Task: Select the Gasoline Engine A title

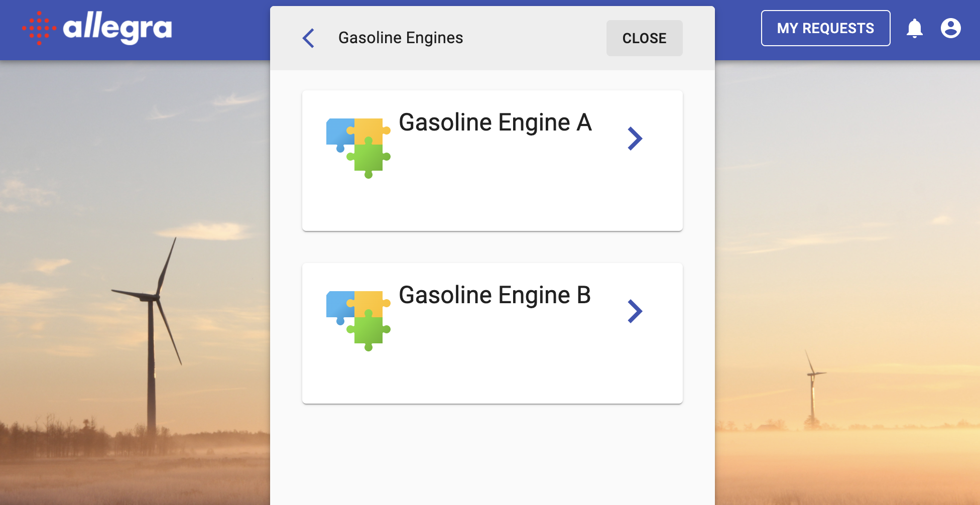Action: point(495,122)
